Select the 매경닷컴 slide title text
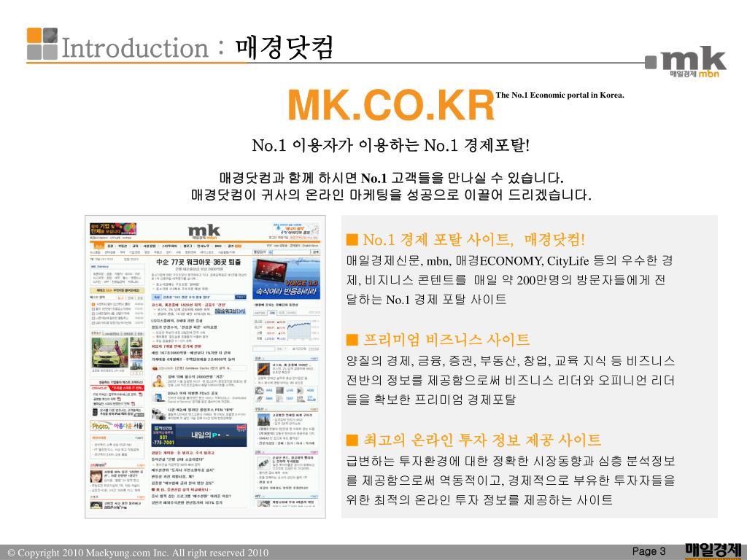Viewport: 747px width, 560px height. pyautogui.click(x=284, y=47)
